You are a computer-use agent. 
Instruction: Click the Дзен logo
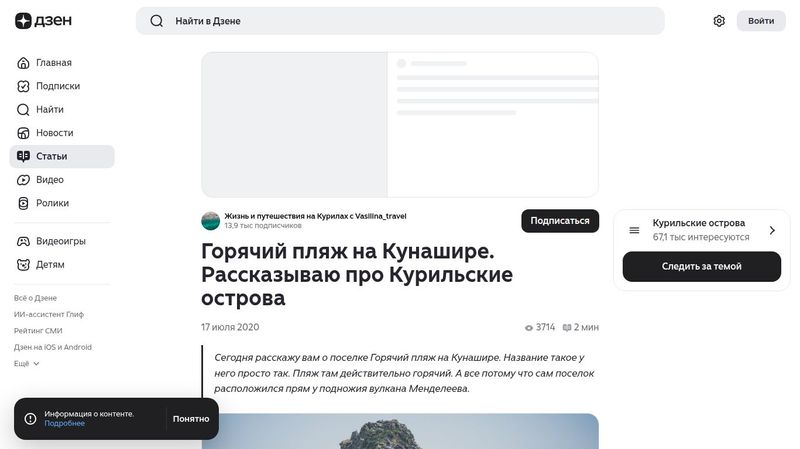point(43,21)
